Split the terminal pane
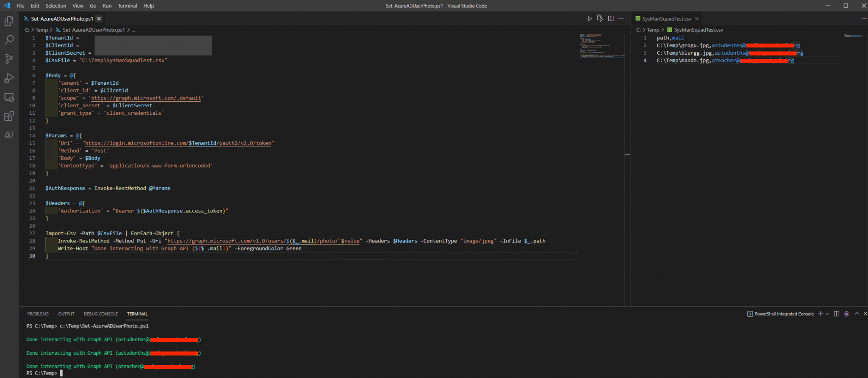This screenshot has height=378, width=868. (836, 314)
